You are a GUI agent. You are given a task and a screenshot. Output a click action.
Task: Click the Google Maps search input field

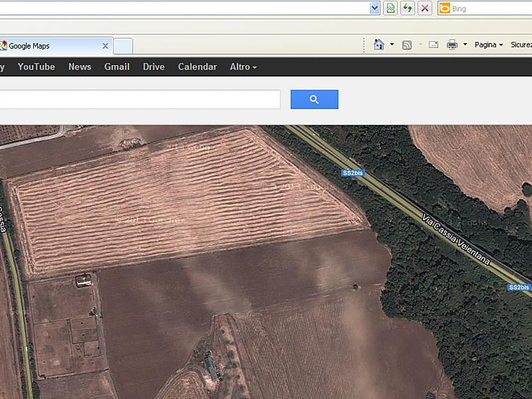(x=140, y=100)
